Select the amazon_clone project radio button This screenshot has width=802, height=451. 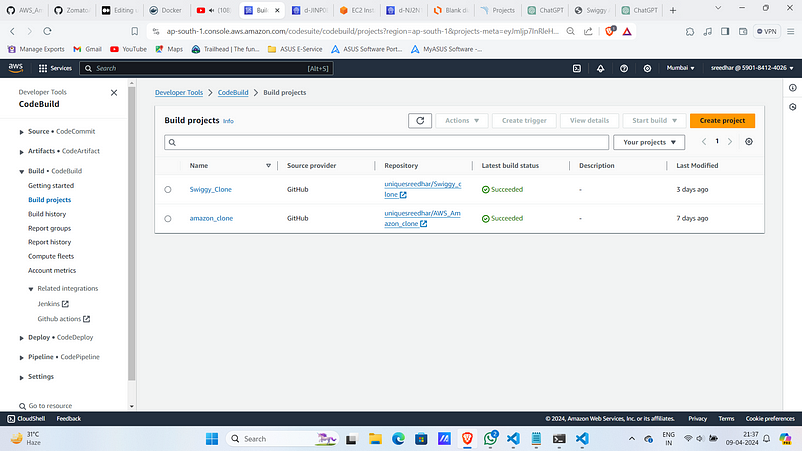pos(168,219)
